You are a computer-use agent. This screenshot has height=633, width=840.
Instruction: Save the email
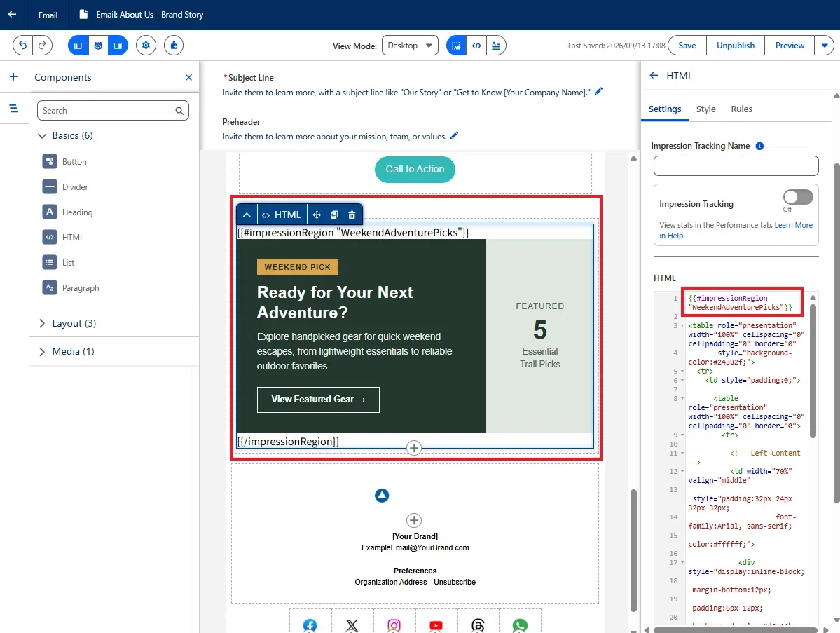click(x=687, y=46)
